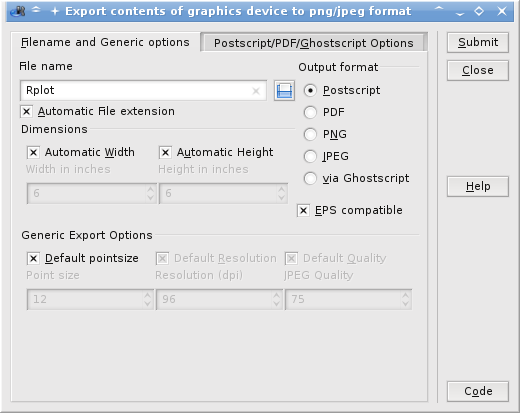Click the keep-above caret icon in title bar

point(439,10)
